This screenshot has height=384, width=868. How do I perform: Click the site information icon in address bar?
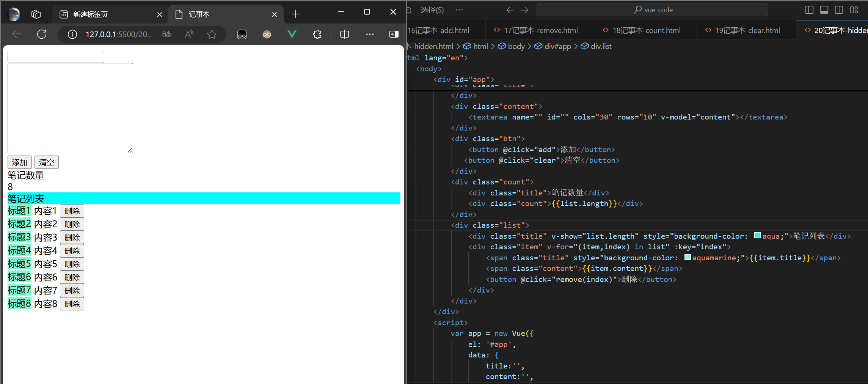coord(72,35)
